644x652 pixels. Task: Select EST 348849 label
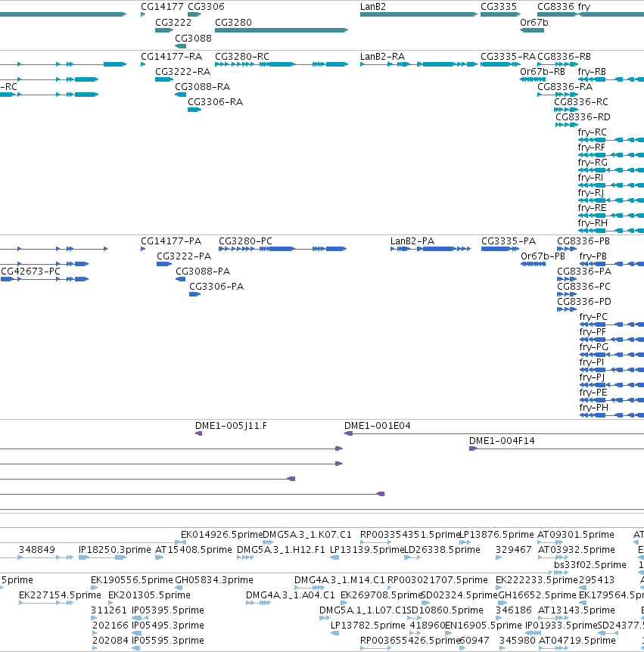(x=37, y=550)
